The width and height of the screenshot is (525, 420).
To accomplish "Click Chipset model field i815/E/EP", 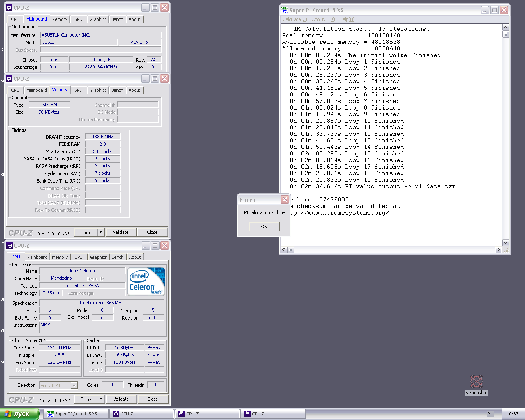I will (101, 59).
